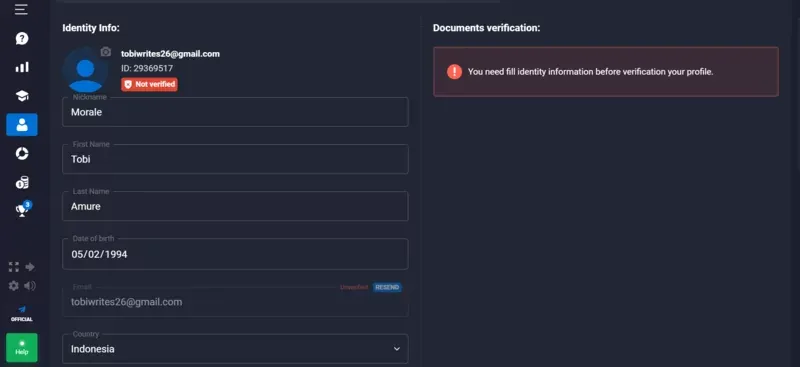Open the support chat question icon

[x=22, y=38]
